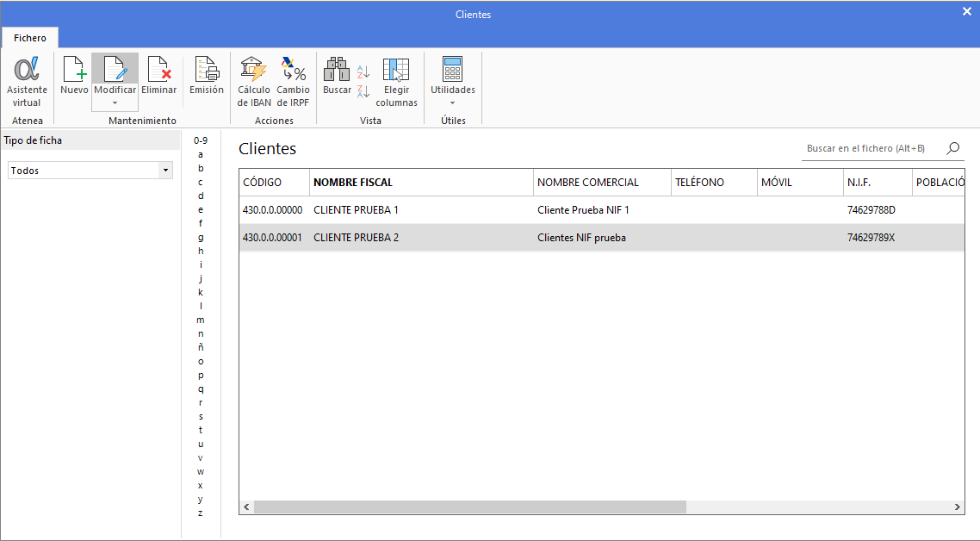Image resolution: width=980 pixels, height=541 pixels.
Task: Jump to 0-9 index filter
Action: pos(201,140)
